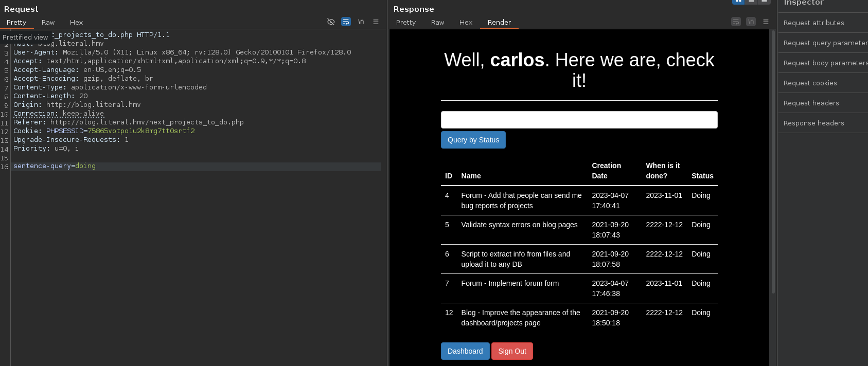Select the top-bottom split layout icon
This screenshot has width=868, height=366.
(752, 2)
